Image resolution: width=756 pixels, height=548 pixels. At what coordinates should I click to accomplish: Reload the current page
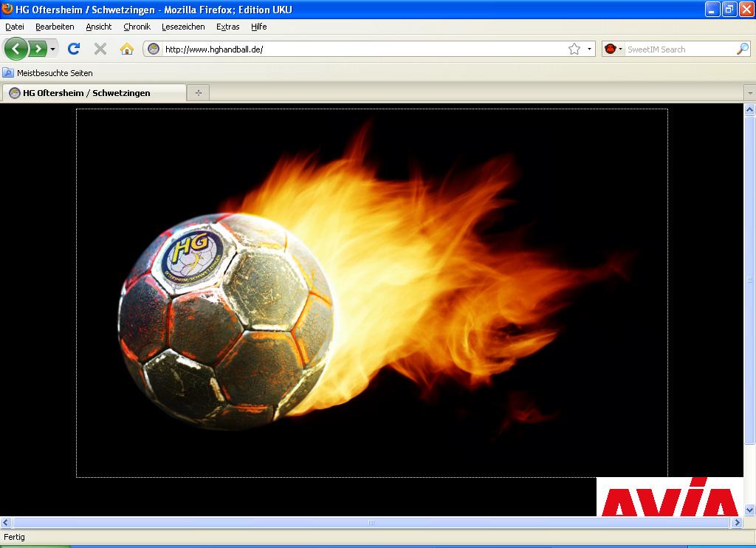coord(73,49)
